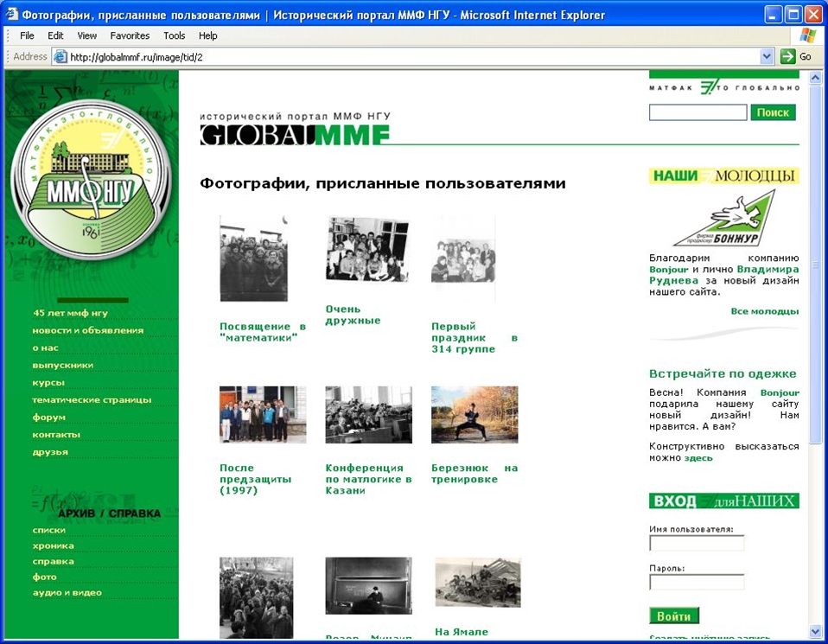Image resolution: width=828 pixels, height=644 pixels.
Task: Open the 'справка' archive link
Action: (54, 561)
